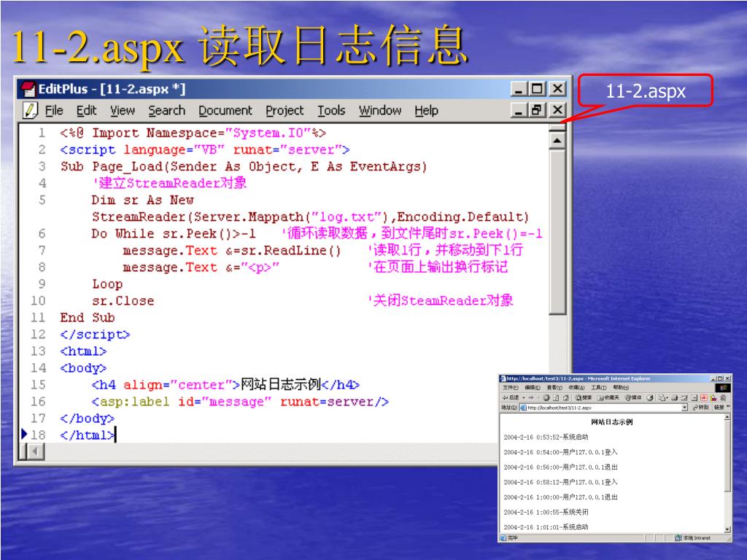Open the File menu in EditPlus
Screen dimensions: 747x560
[54, 111]
